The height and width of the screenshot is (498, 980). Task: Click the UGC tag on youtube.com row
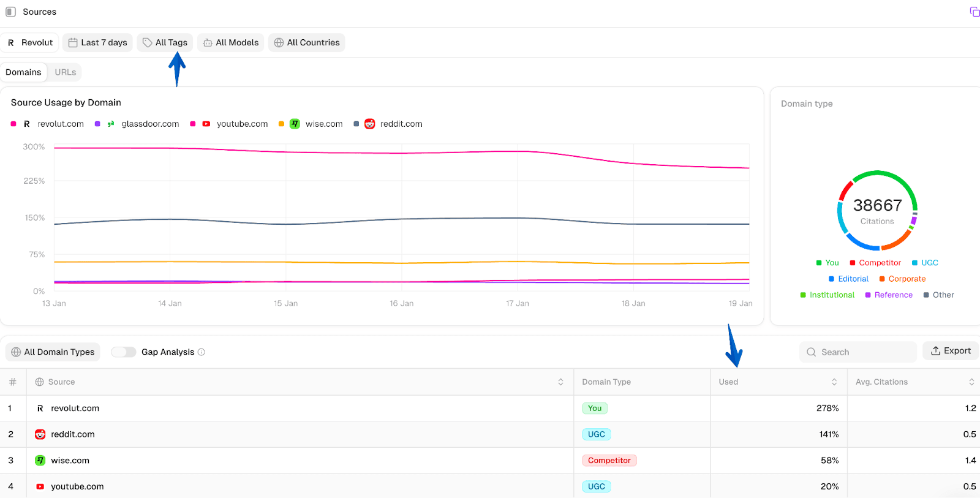[x=596, y=486]
